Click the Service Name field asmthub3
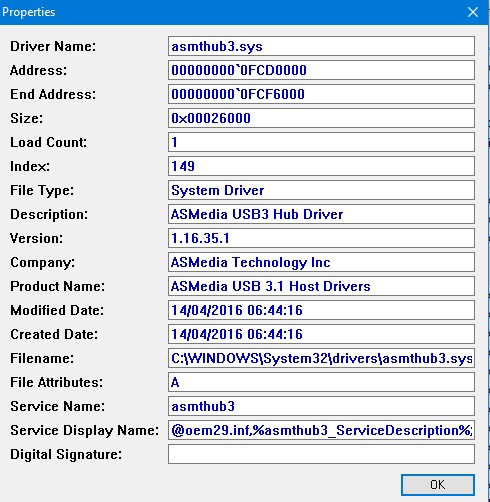 click(321, 406)
